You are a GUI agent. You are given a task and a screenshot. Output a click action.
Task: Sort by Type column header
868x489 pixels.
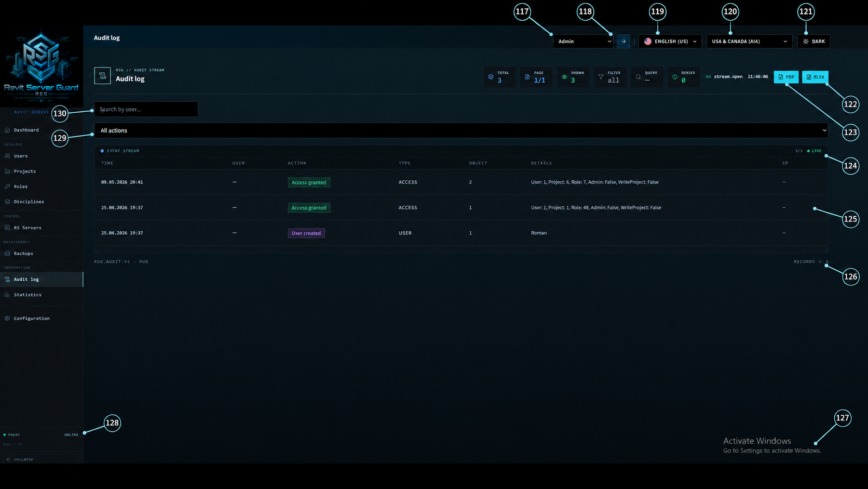[404, 163]
